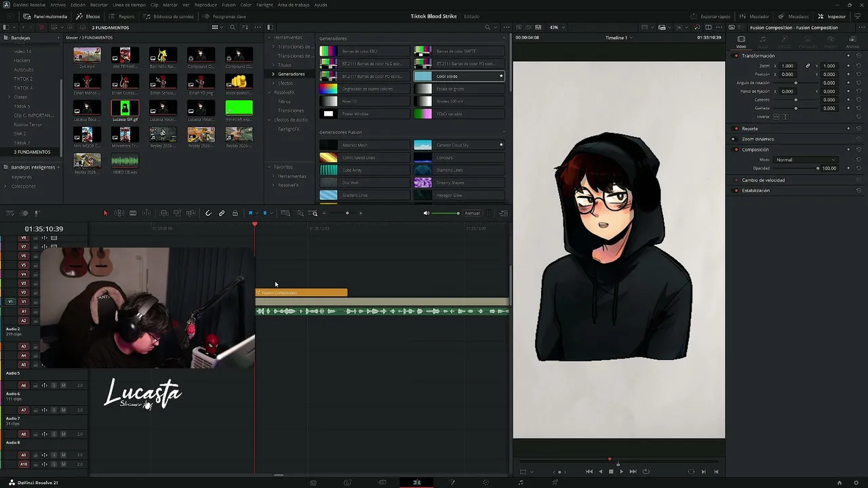Image resolution: width=868 pixels, height=488 pixels.
Task: Open the Fusion menu
Action: (229, 5)
